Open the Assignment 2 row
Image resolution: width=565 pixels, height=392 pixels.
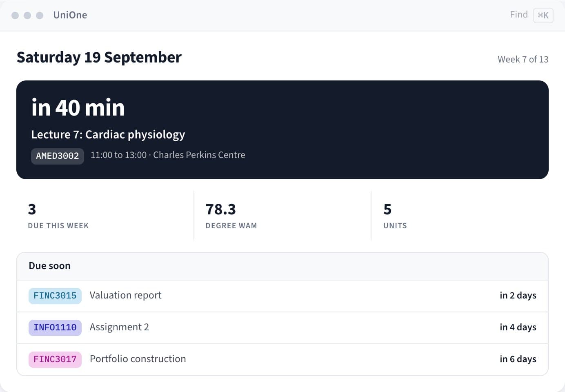[x=282, y=328]
